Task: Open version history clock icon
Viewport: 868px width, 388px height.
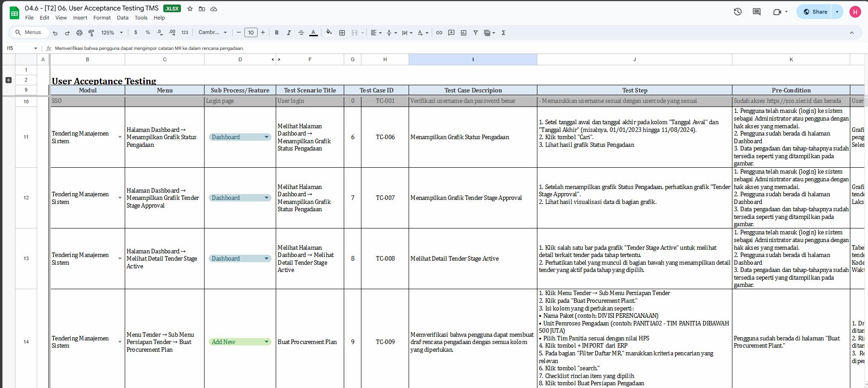Action: click(737, 12)
